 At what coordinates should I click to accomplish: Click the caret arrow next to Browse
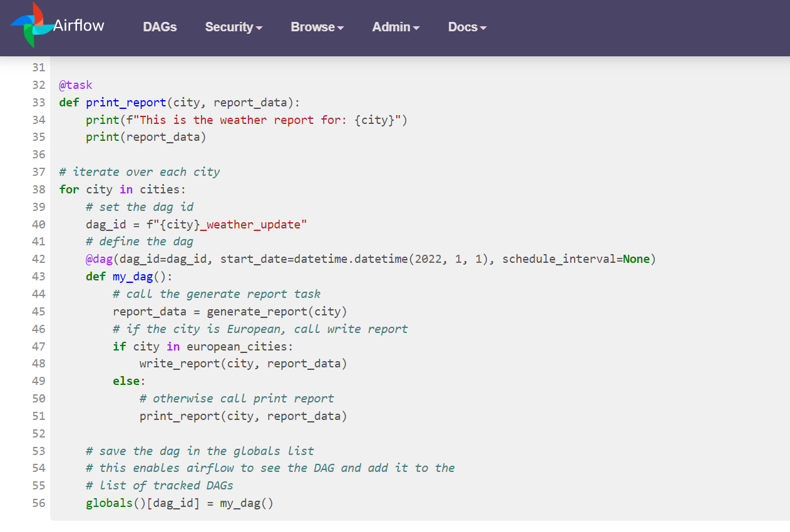click(x=341, y=28)
